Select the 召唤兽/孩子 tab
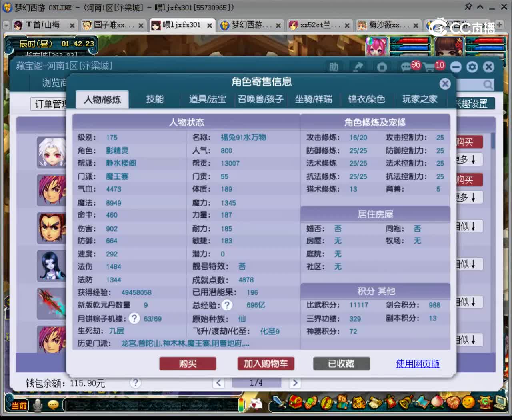The width and height of the screenshot is (512, 420). pyautogui.click(x=260, y=99)
